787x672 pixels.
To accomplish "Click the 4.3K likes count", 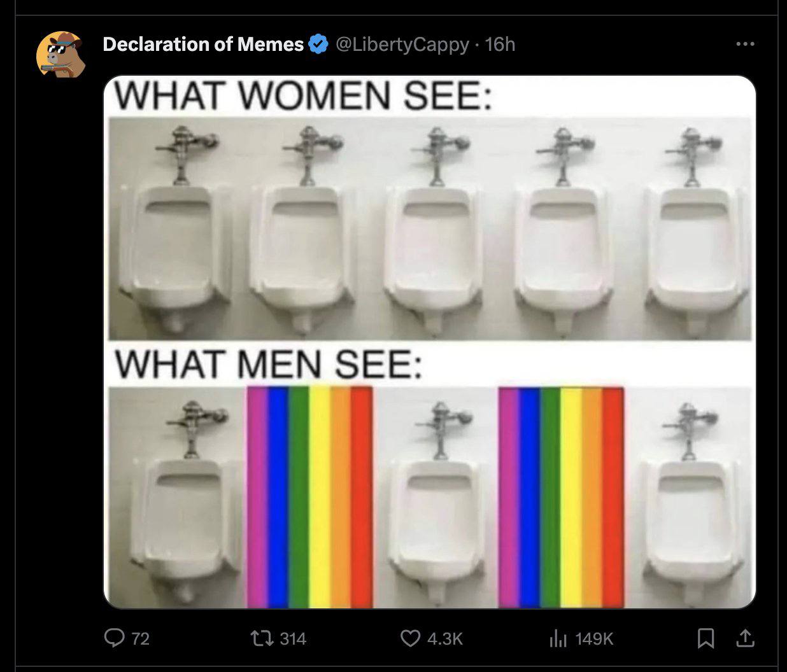I will click(x=445, y=638).
